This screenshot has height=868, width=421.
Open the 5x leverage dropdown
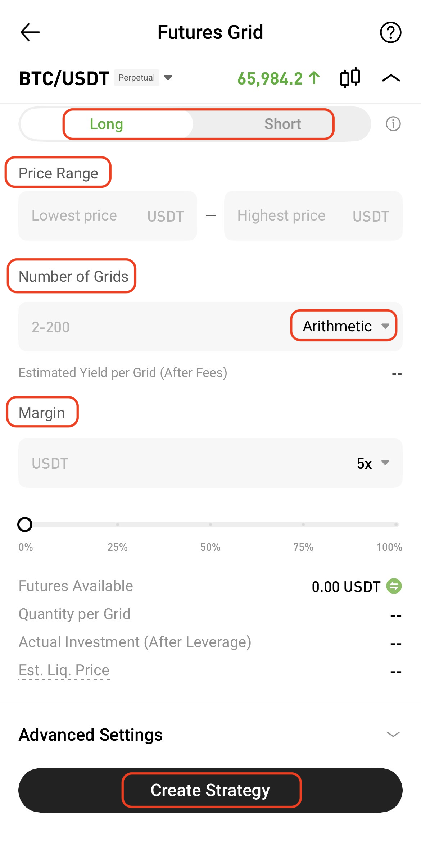[373, 463]
